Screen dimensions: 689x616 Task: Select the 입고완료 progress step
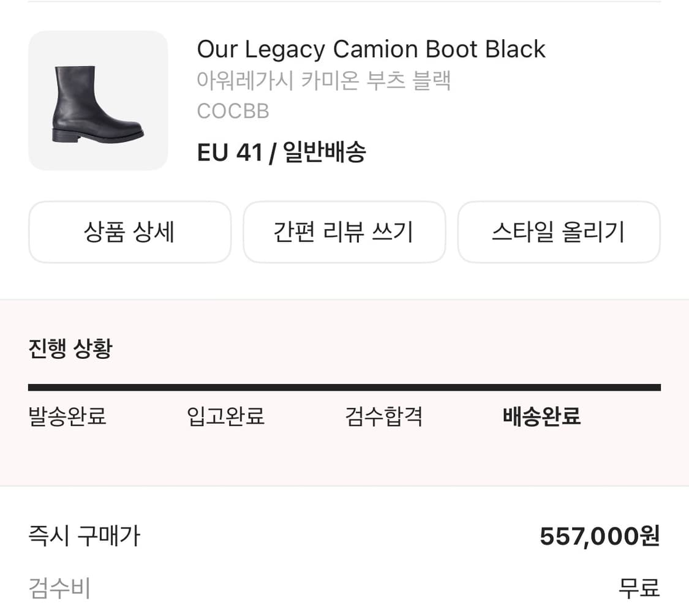tap(225, 416)
